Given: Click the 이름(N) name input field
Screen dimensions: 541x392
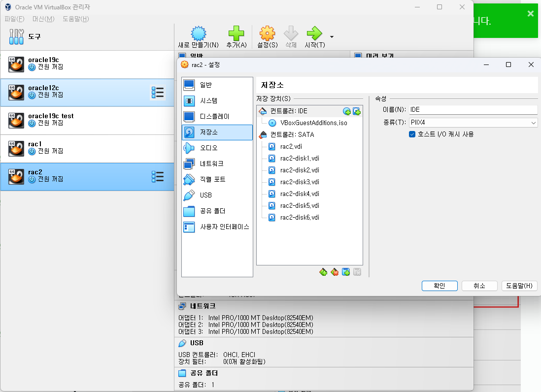Looking at the screenshot, I should 473,110.
